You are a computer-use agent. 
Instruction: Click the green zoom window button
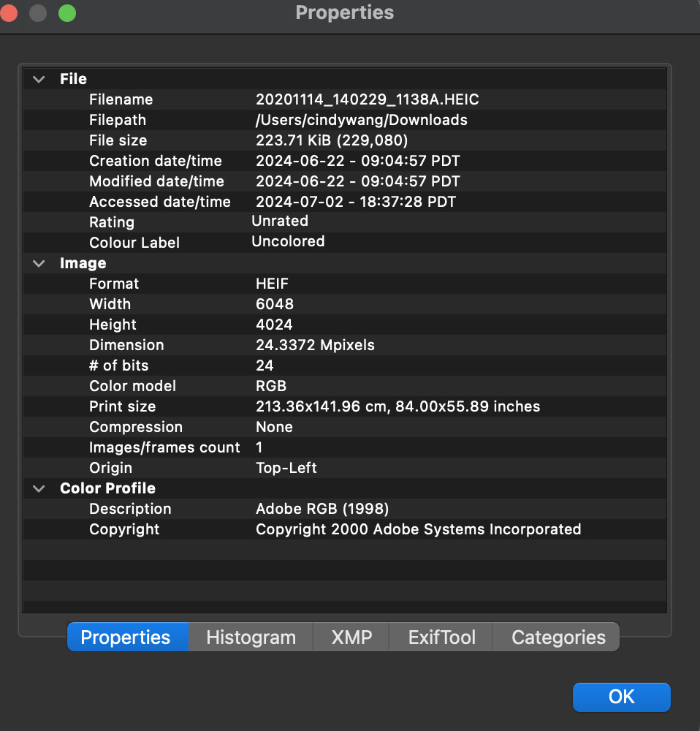[x=66, y=13]
